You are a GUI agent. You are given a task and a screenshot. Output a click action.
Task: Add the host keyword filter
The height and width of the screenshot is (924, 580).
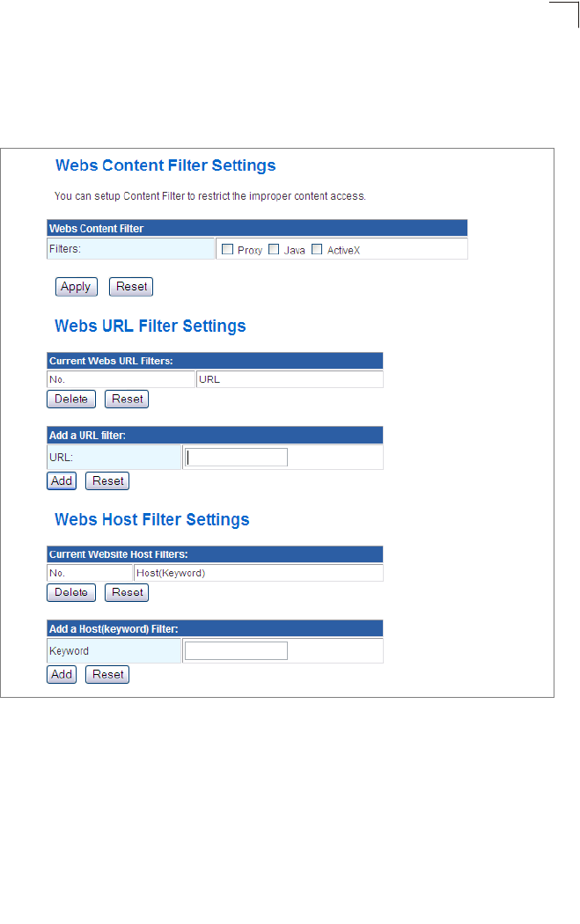pyautogui.click(x=62, y=674)
